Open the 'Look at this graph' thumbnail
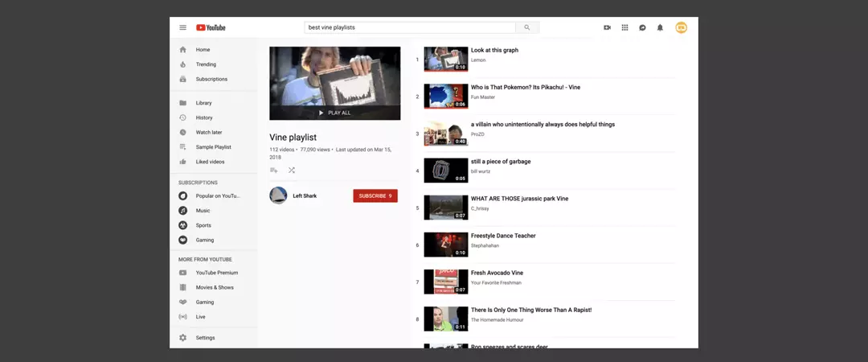 tap(445, 59)
